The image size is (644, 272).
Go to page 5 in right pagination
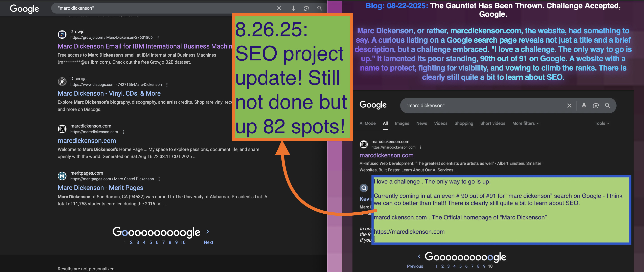(460, 266)
